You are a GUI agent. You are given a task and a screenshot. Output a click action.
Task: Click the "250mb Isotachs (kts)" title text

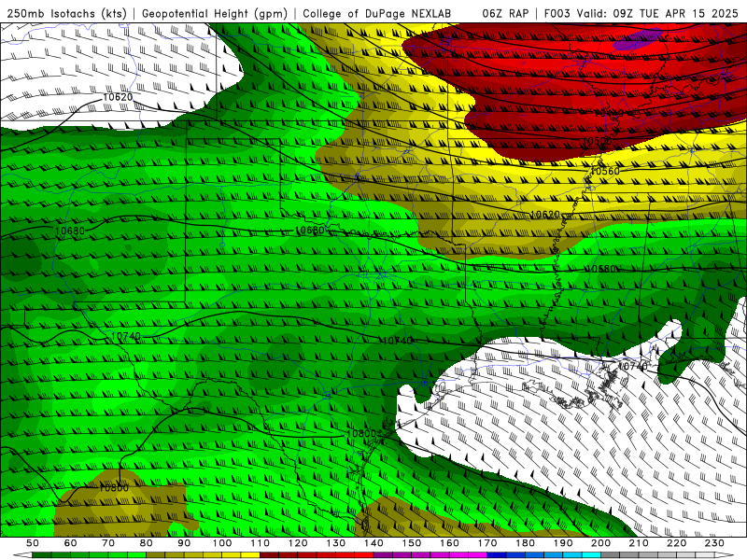point(66,13)
